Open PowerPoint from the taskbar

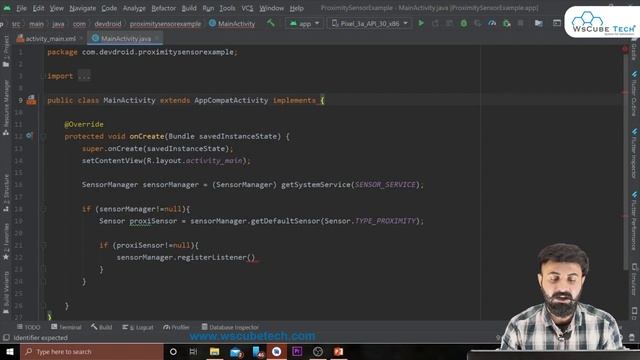pos(338,351)
